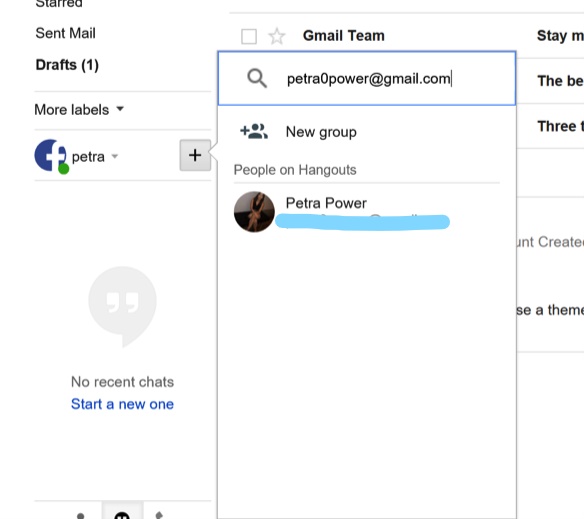Screen dimensions: 584x519
Task: Expand the More labels dropdown
Action: click(x=79, y=110)
